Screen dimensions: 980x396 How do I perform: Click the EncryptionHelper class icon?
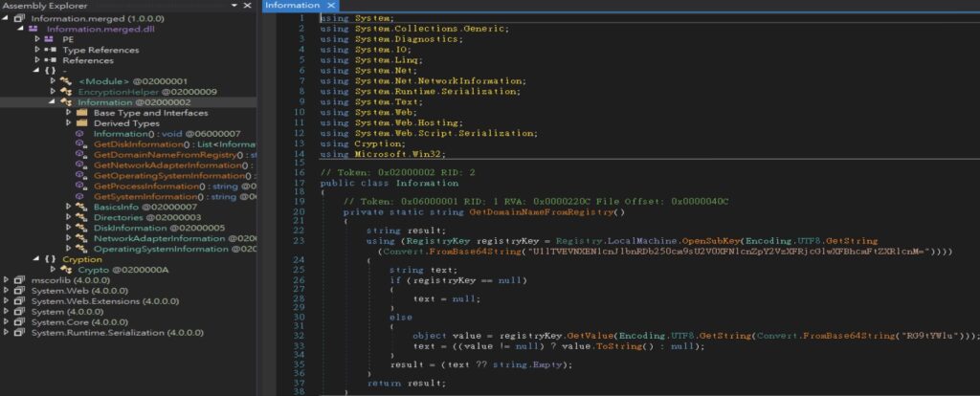[x=69, y=92]
